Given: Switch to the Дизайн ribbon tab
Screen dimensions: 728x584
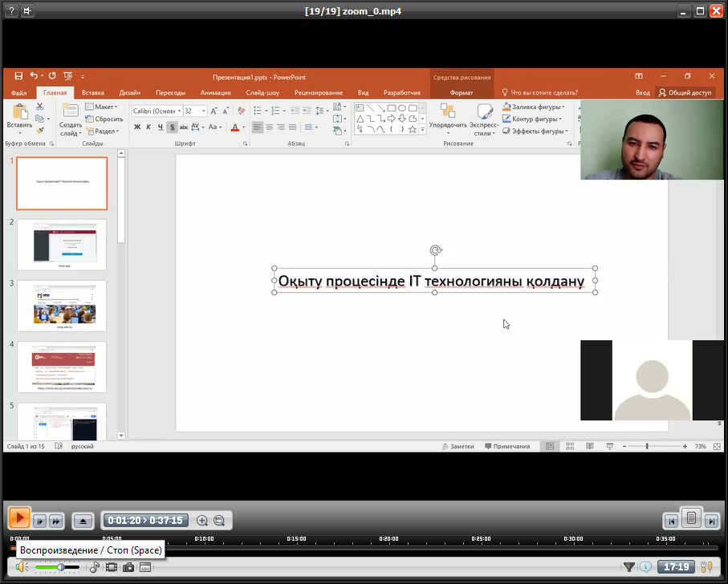Looking at the screenshot, I should (x=129, y=92).
